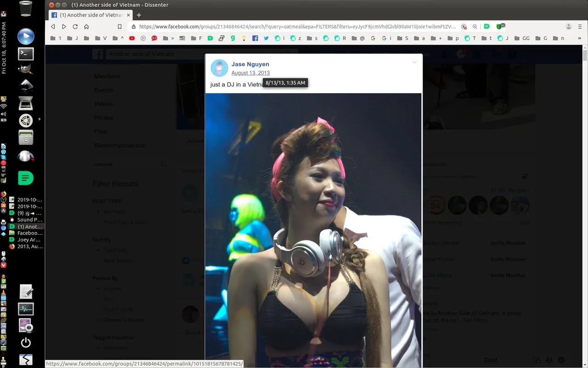Go back with the browser back arrow
Screen dimensions: 588x368
53,27
